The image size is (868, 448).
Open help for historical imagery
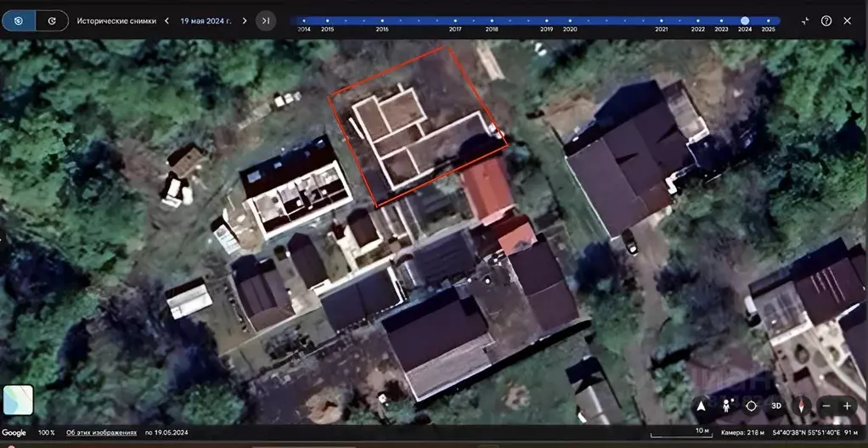tap(826, 20)
